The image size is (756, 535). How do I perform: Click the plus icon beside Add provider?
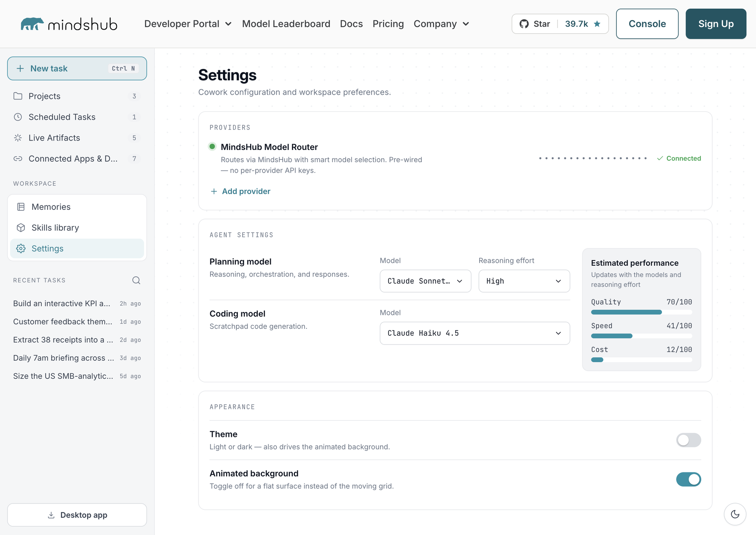(x=214, y=191)
